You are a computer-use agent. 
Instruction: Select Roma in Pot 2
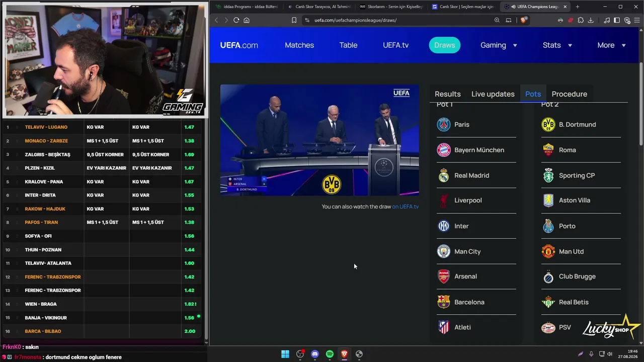[x=581, y=150]
